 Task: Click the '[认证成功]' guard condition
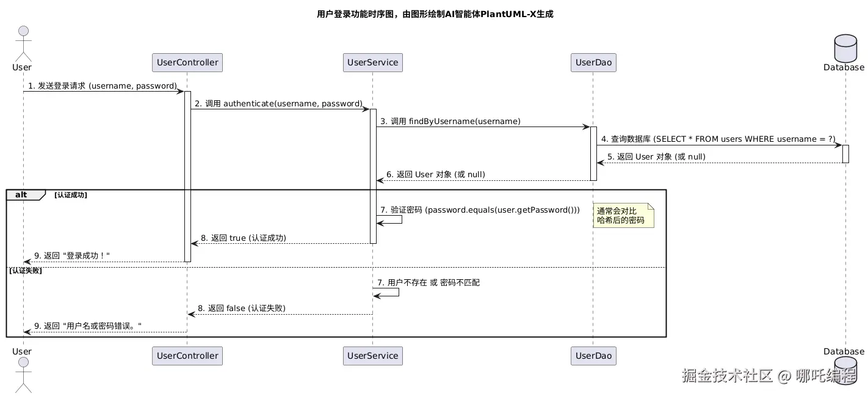click(71, 195)
